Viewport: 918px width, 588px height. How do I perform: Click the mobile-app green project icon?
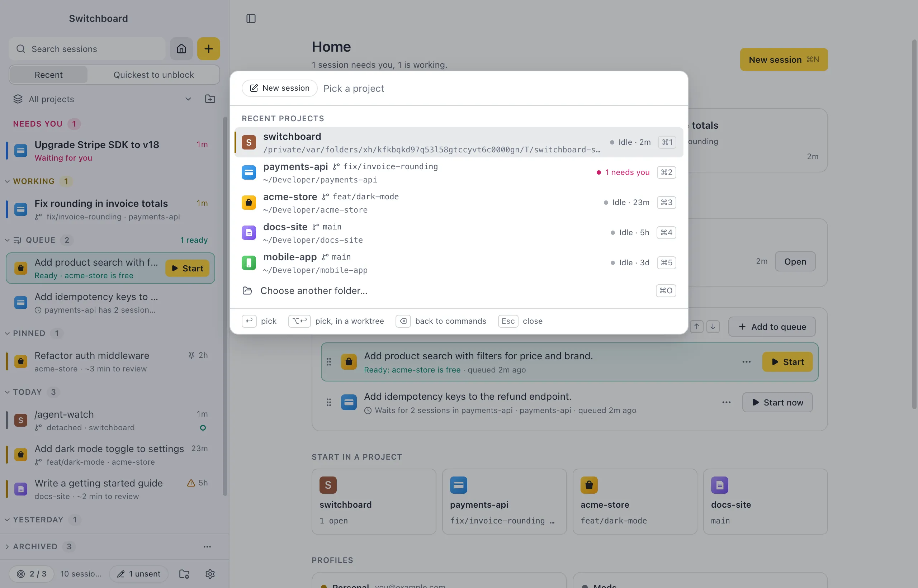[x=249, y=263]
